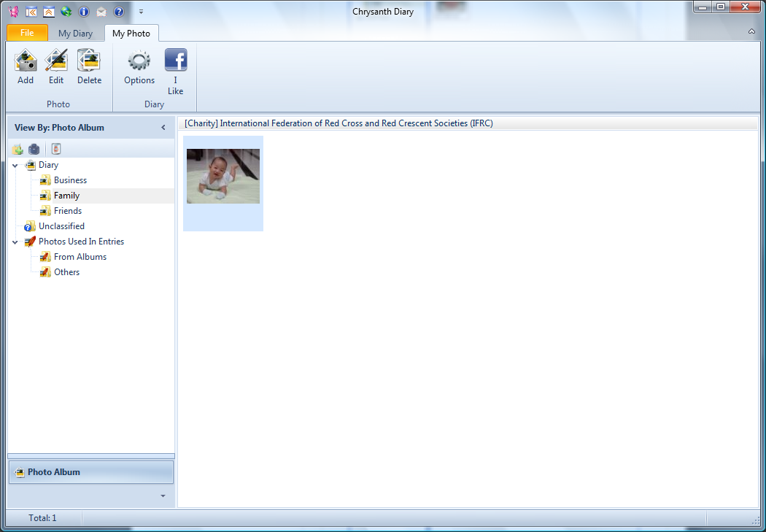Open Options with the gear icon
Screen dimensions: 766x532
pyautogui.click(x=139, y=61)
